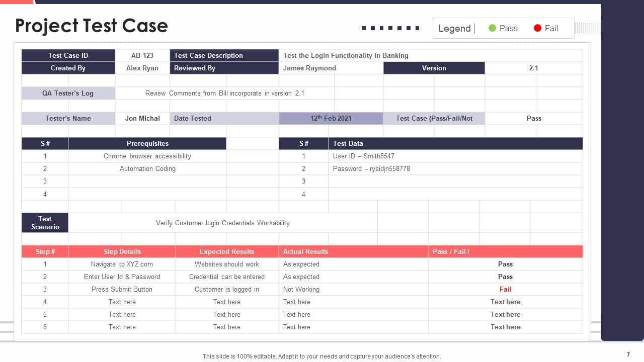Select the red Fail legend dot
644x362 pixels.
(538, 28)
